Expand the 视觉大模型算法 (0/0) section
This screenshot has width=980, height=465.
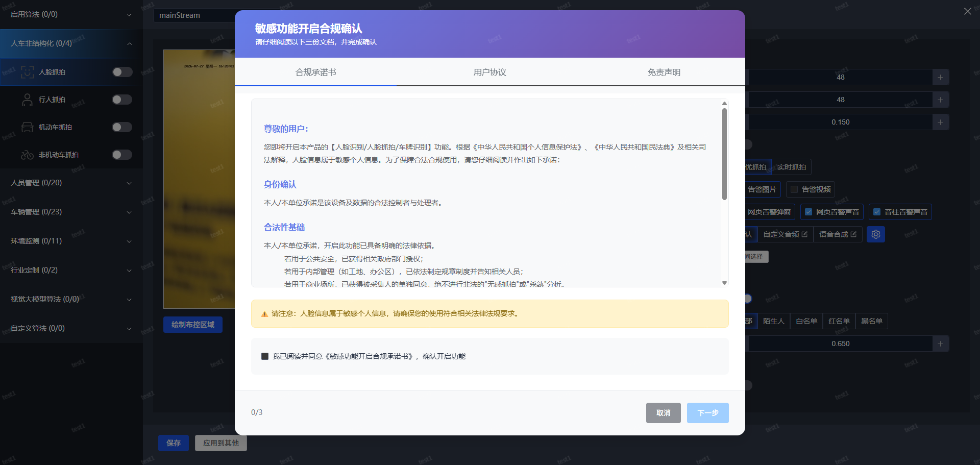point(71,299)
